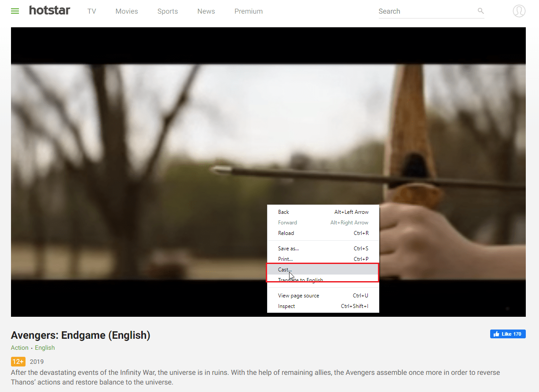This screenshot has height=392, width=539.
Task: Choose Back in the context menu
Action: pos(323,212)
